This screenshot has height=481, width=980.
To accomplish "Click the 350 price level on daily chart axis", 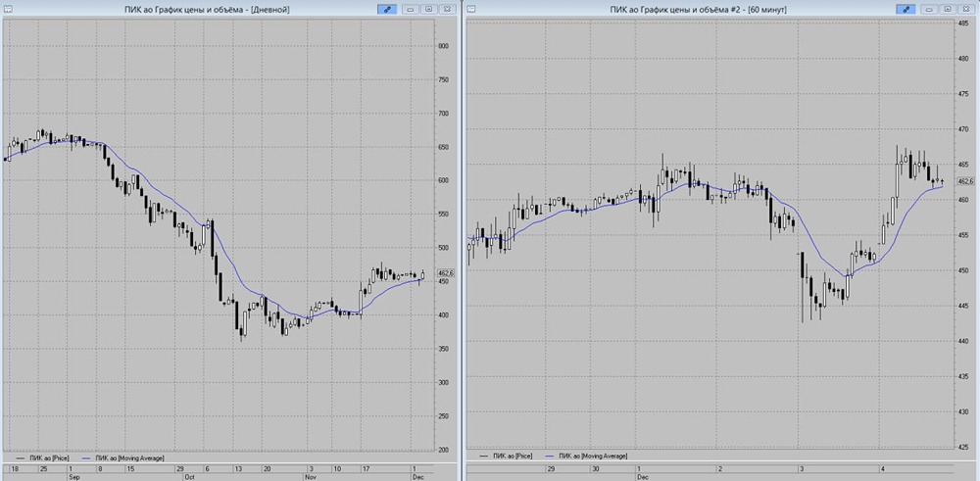I will (444, 349).
